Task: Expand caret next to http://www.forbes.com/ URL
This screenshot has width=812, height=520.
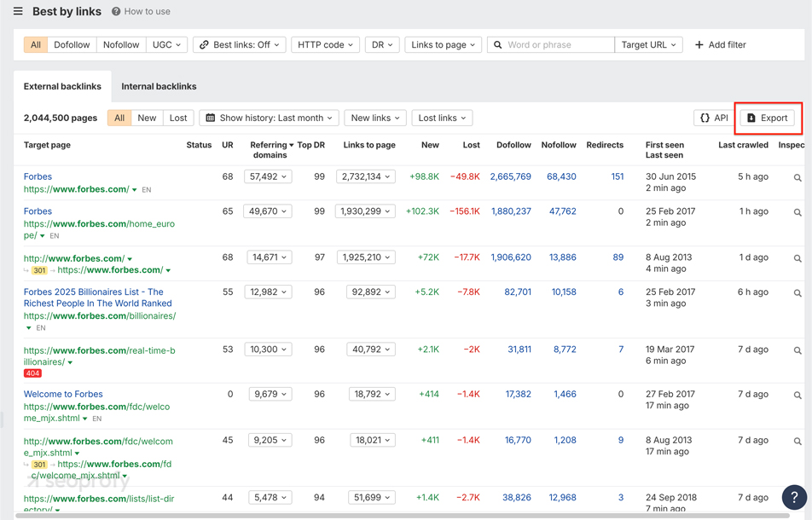Action: click(130, 258)
